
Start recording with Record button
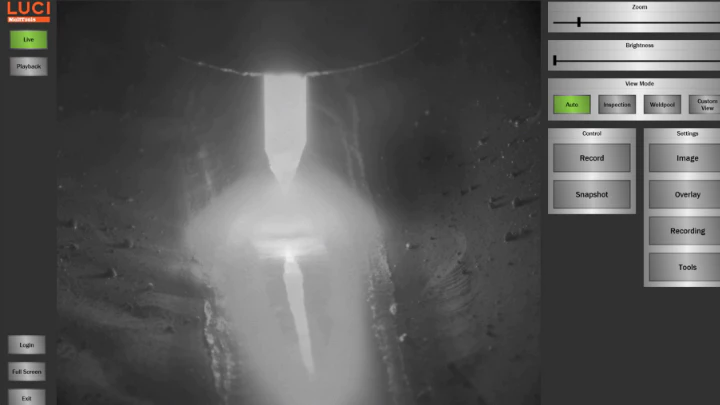point(591,158)
